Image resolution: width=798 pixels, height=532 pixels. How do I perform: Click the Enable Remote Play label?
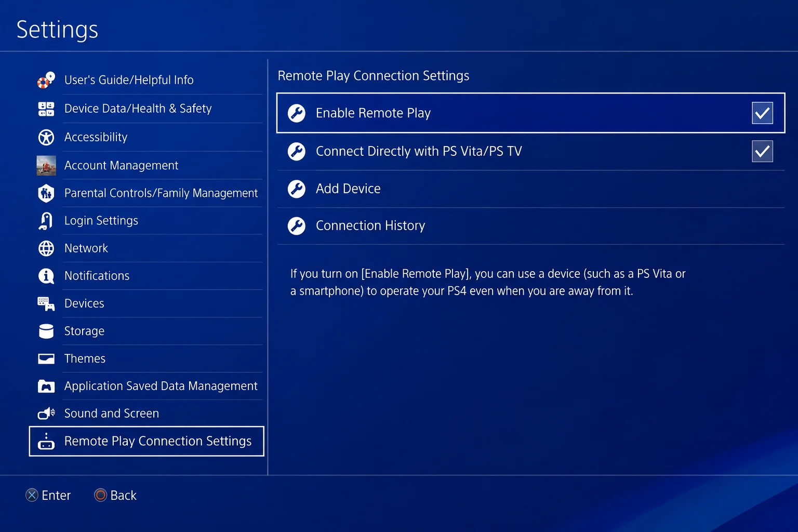tap(373, 113)
